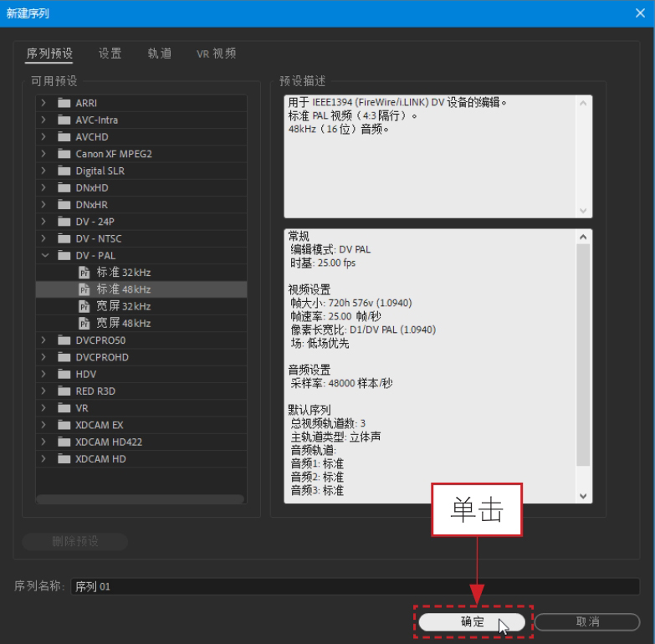The width and height of the screenshot is (655, 644).
Task: Click the DVCPRO50 folder icon
Action: pos(64,340)
